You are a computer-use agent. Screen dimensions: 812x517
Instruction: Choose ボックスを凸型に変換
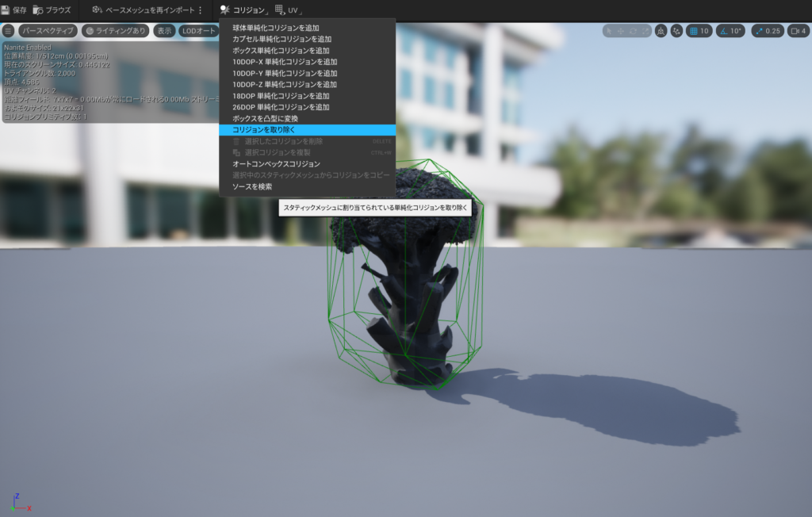tap(307, 119)
